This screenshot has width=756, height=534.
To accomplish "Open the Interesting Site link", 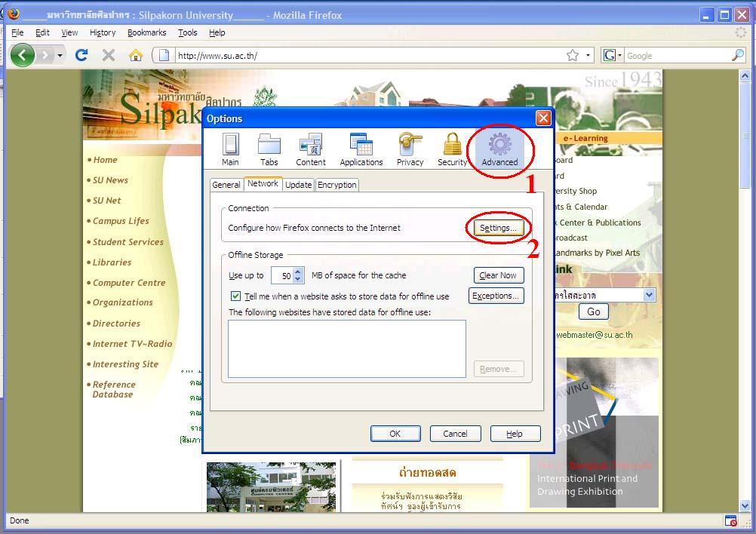I will [x=125, y=364].
